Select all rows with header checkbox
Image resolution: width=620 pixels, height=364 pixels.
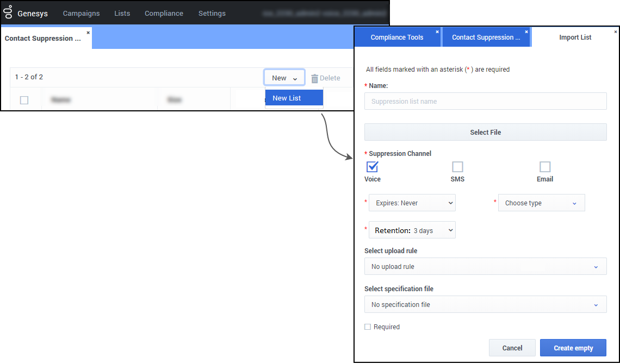coord(24,100)
